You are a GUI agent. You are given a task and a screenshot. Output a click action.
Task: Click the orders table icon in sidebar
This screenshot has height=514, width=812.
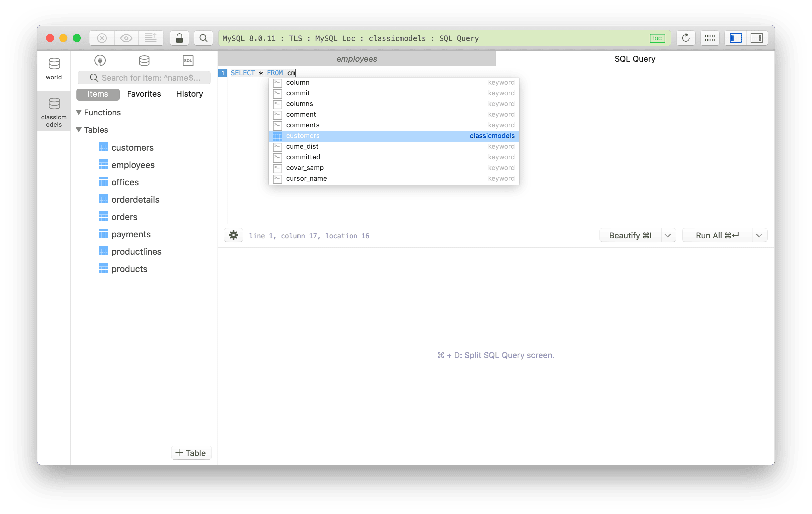[103, 217]
